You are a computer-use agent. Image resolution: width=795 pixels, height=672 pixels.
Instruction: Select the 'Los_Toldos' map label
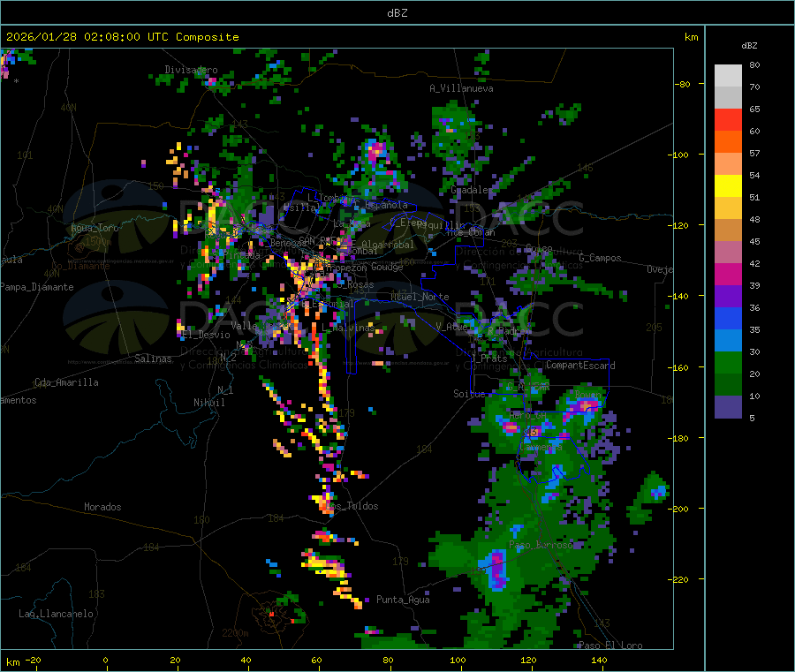pos(352,506)
